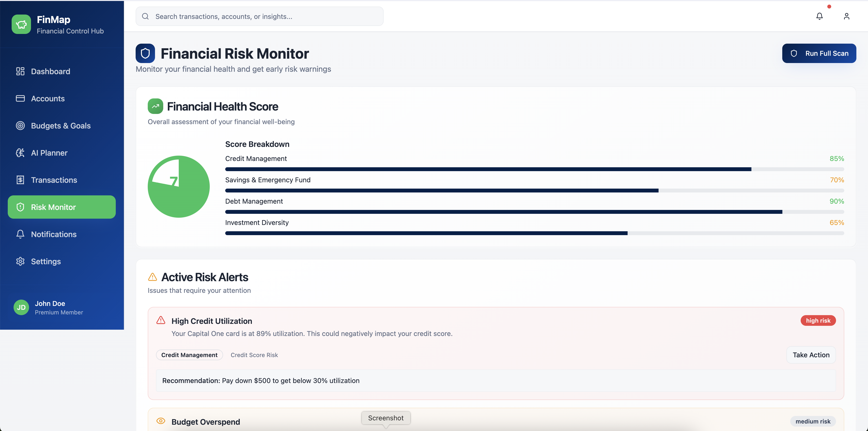The image size is (868, 431).
Task: Click the eye icon beside Budget Overspend
Action: click(x=161, y=421)
